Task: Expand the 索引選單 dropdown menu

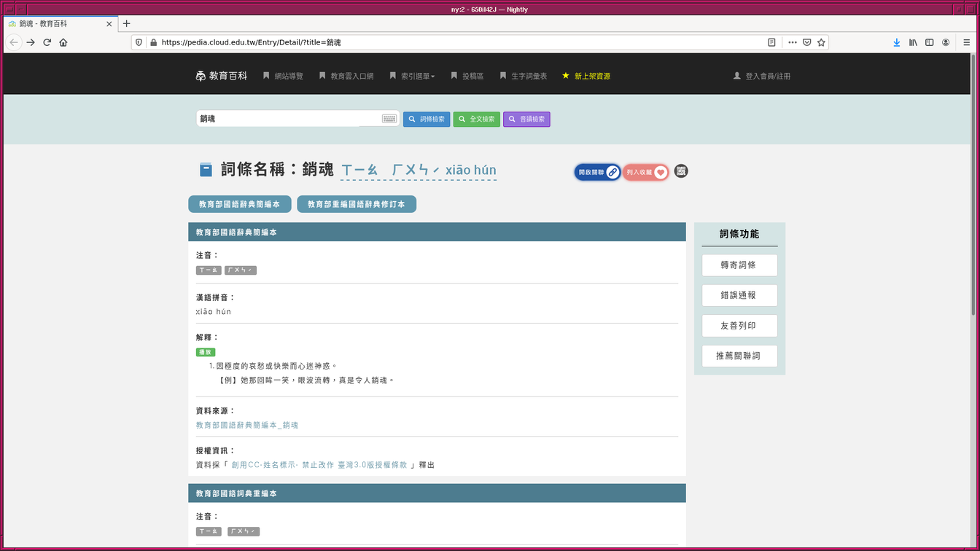Action: pos(412,76)
